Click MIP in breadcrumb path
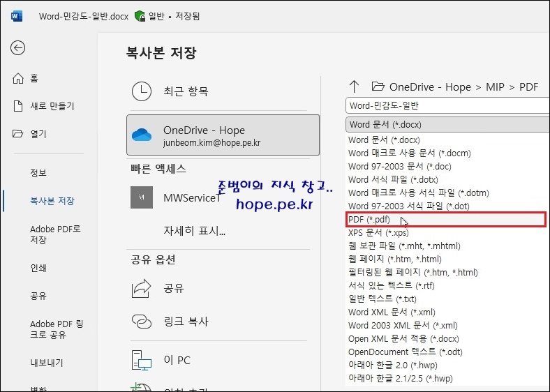The image size is (550, 392). coord(495,87)
